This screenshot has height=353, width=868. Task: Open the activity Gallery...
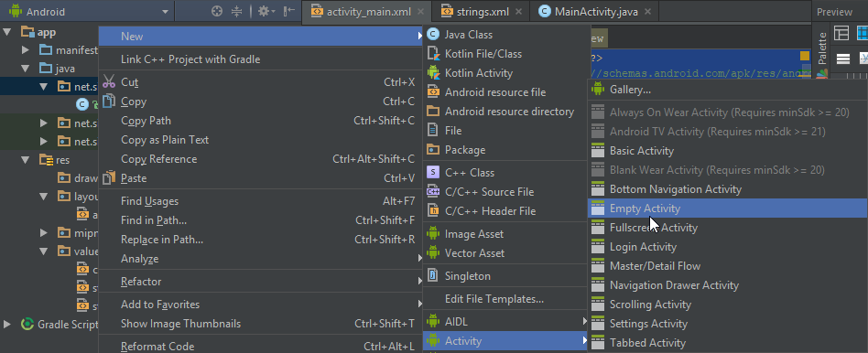tap(727, 89)
